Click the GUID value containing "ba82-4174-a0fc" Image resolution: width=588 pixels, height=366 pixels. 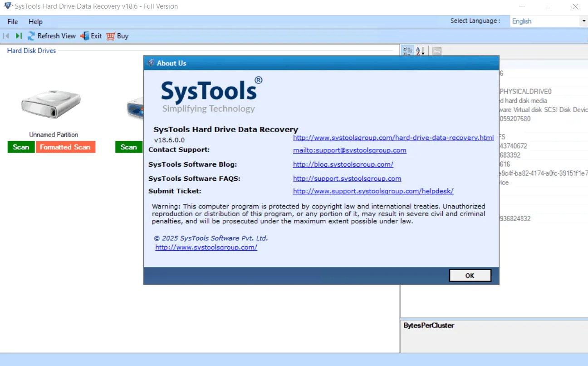click(x=544, y=173)
